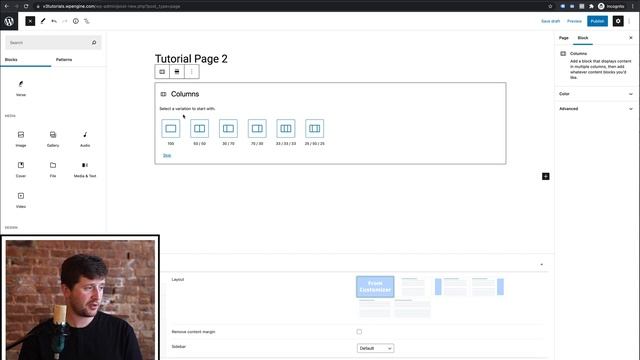The width and height of the screenshot is (640, 360).
Task: Switch to the Page settings tab
Action: 564,38
